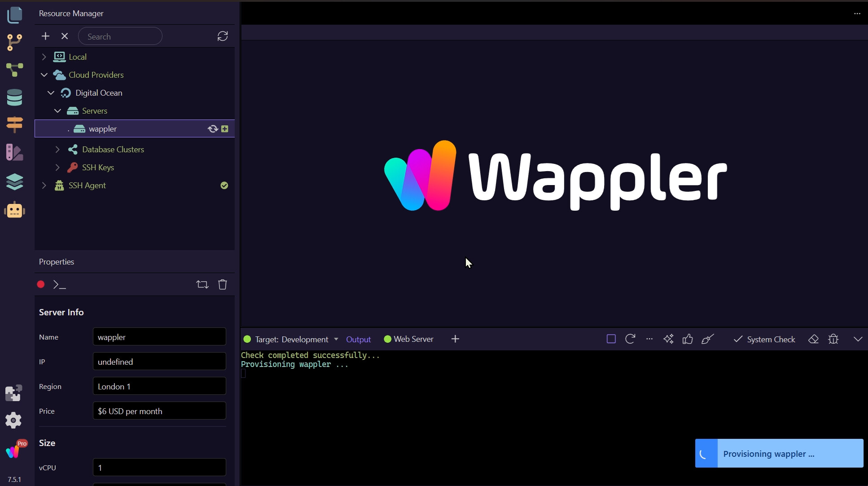
Task: Click the add resource plus icon
Action: pos(45,36)
